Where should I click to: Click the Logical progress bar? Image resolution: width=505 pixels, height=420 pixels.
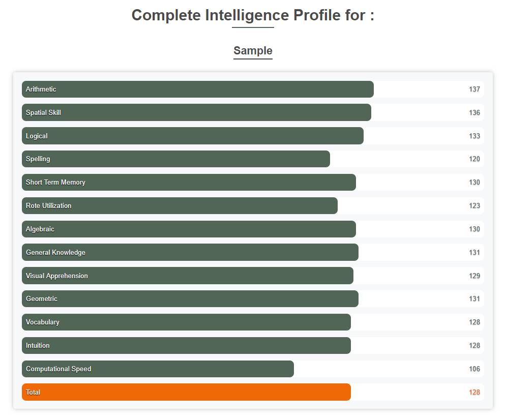[x=193, y=136]
